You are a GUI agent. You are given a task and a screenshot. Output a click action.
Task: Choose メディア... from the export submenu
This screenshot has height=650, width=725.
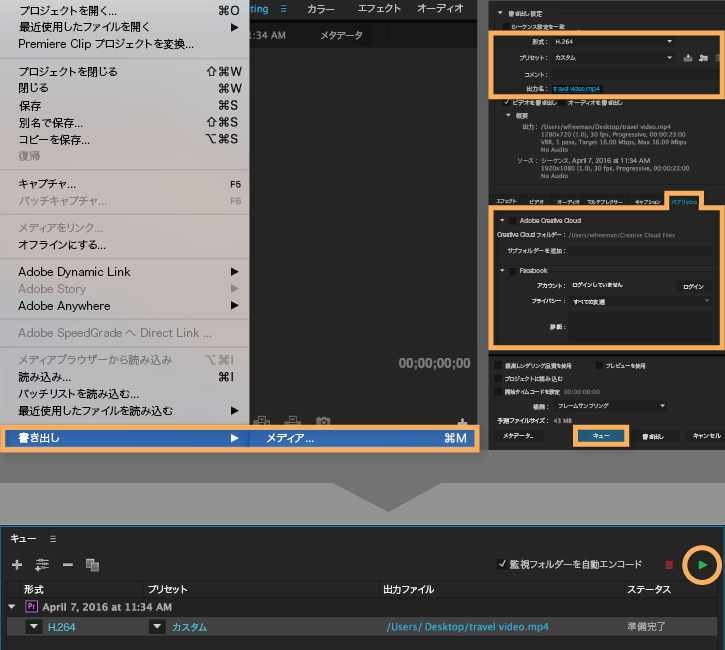click(363, 438)
